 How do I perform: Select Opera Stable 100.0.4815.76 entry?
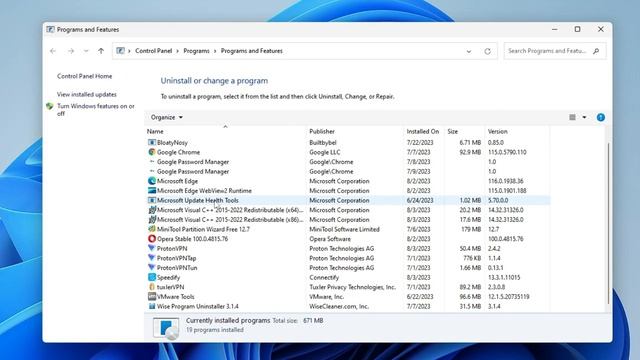(x=192, y=239)
